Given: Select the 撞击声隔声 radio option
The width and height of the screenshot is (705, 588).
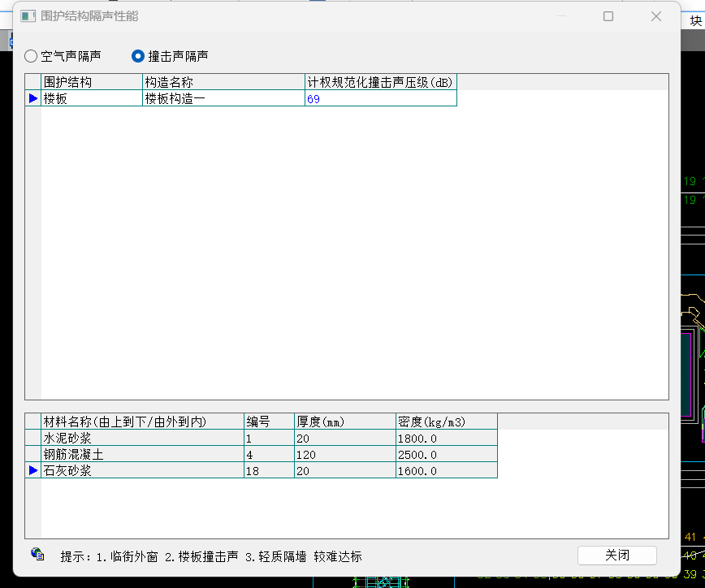Looking at the screenshot, I should [x=138, y=56].
